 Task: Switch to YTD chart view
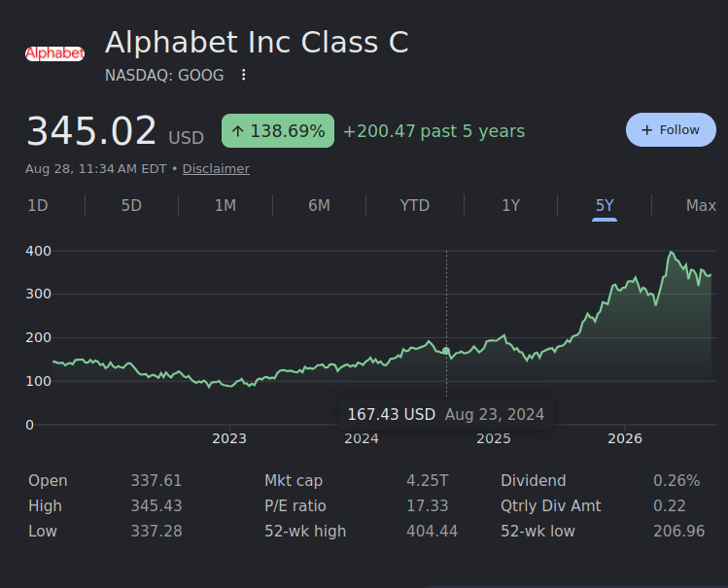click(x=415, y=205)
